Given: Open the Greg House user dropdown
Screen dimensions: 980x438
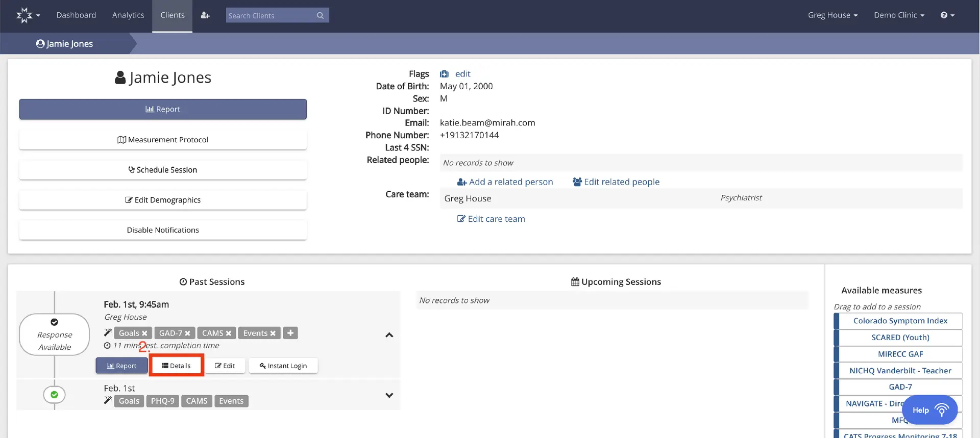Looking at the screenshot, I should pos(832,15).
